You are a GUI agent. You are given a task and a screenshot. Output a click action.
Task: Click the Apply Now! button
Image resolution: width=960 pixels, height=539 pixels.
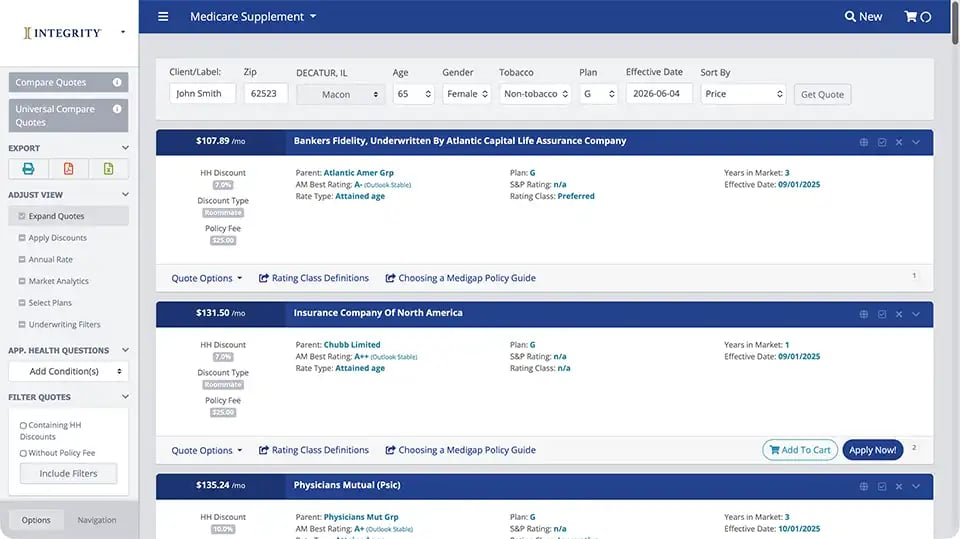point(872,450)
